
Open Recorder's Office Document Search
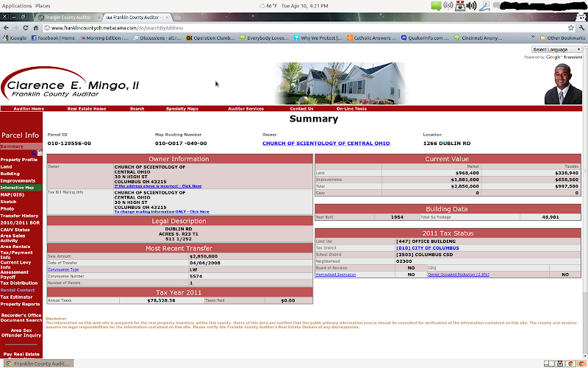point(21,318)
